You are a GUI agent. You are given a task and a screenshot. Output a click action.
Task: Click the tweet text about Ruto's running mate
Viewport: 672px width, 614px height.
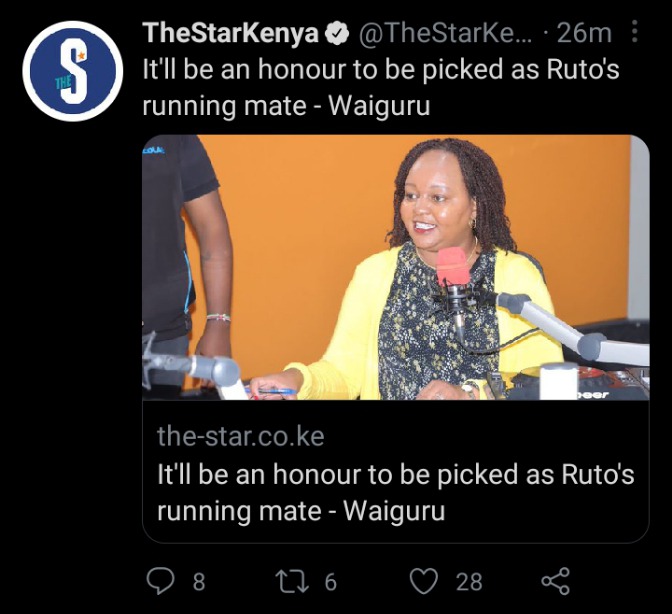(x=381, y=87)
